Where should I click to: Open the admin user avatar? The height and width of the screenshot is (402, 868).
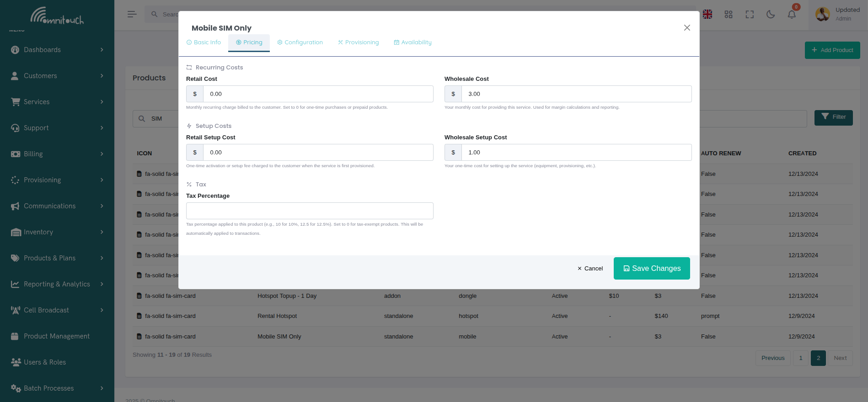822,15
